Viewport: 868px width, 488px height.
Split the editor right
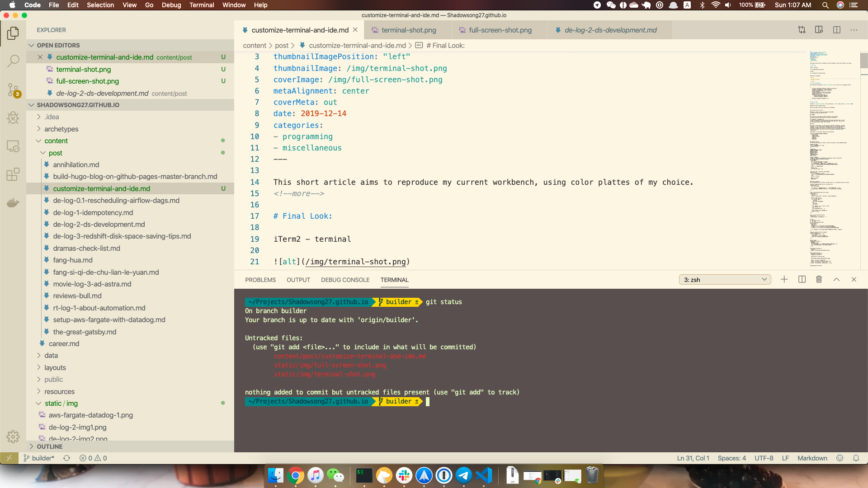coord(837,30)
